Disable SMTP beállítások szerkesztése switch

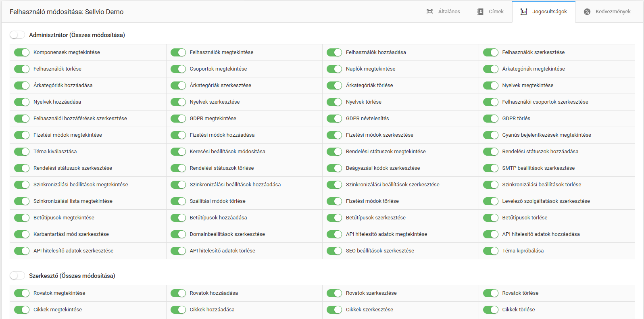pyautogui.click(x=491, y=168)
